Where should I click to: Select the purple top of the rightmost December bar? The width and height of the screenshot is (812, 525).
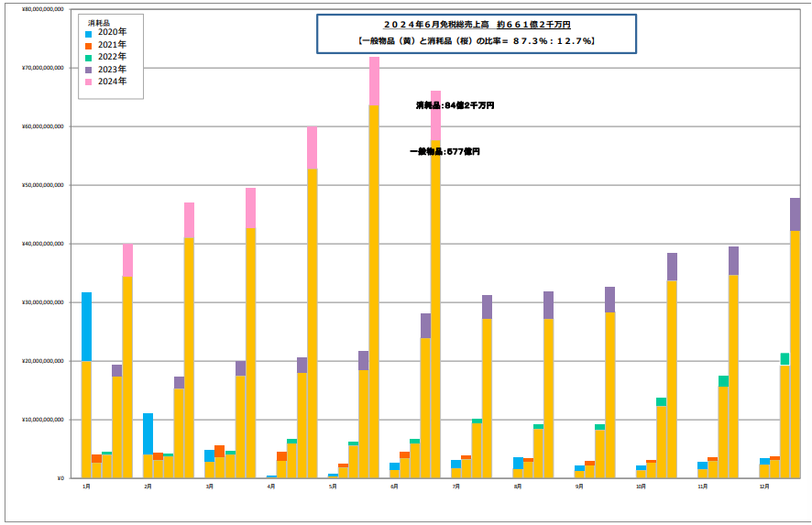(795, 213)
